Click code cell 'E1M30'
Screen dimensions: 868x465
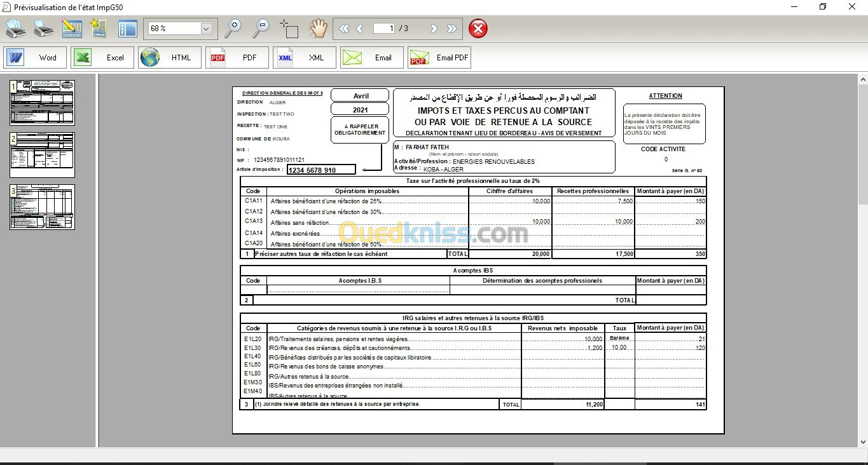(252, 382)
